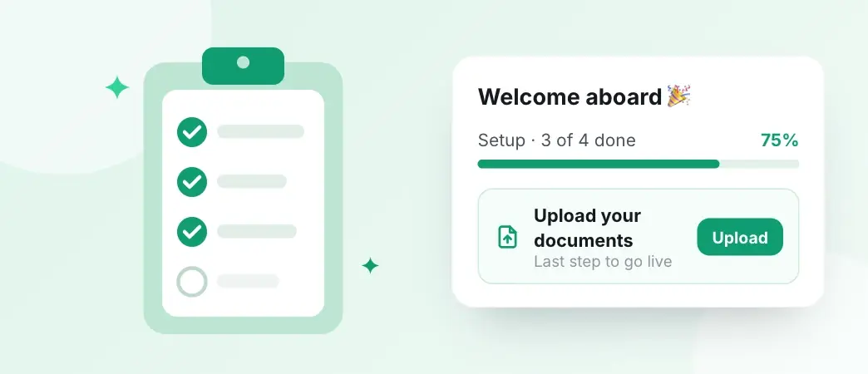Click "Last step to go live" subtitle

tap(603, 261)
